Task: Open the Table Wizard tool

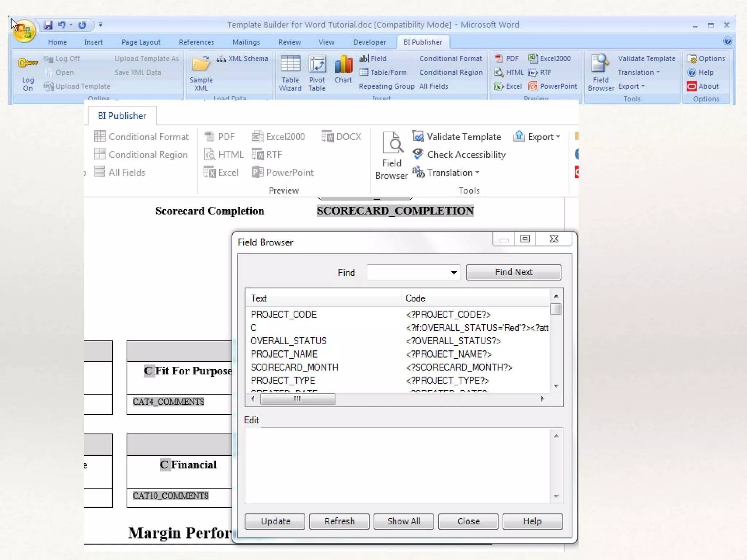Action: point(290,73)
